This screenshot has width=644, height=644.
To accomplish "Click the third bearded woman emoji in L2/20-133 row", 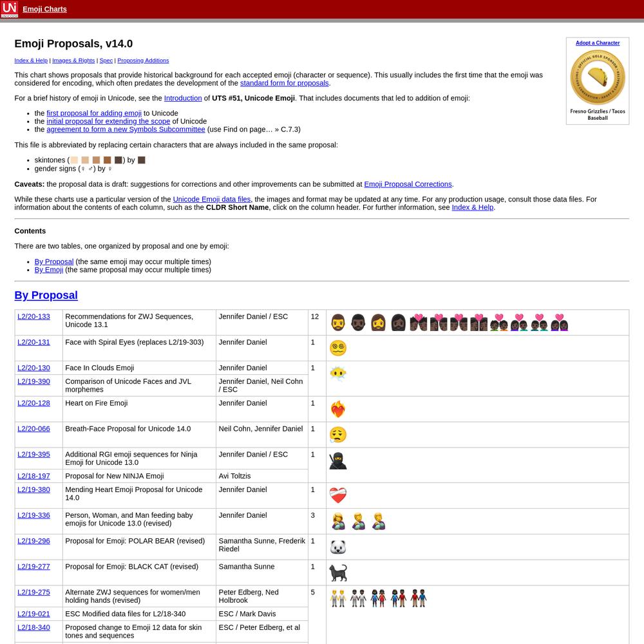I will point(379,323).
